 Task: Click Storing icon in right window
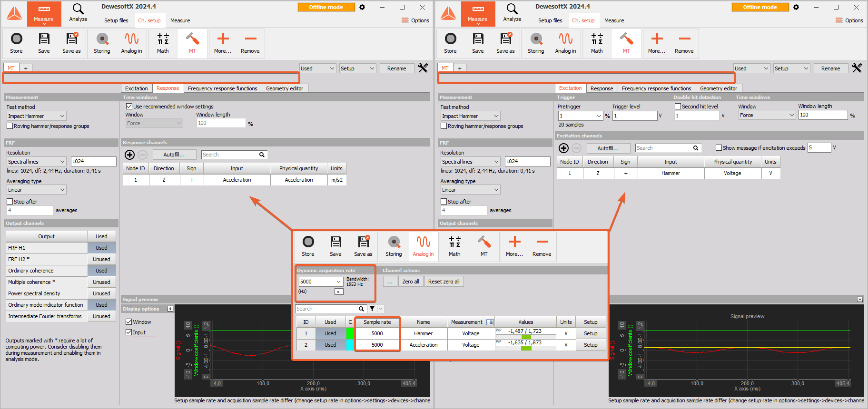(x=536, y=43)
